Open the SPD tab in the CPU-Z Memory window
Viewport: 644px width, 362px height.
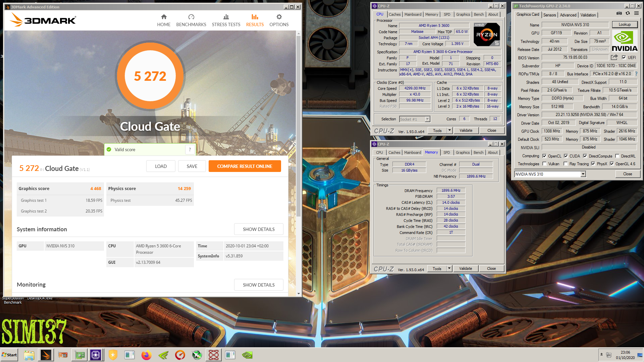[446, 152]
